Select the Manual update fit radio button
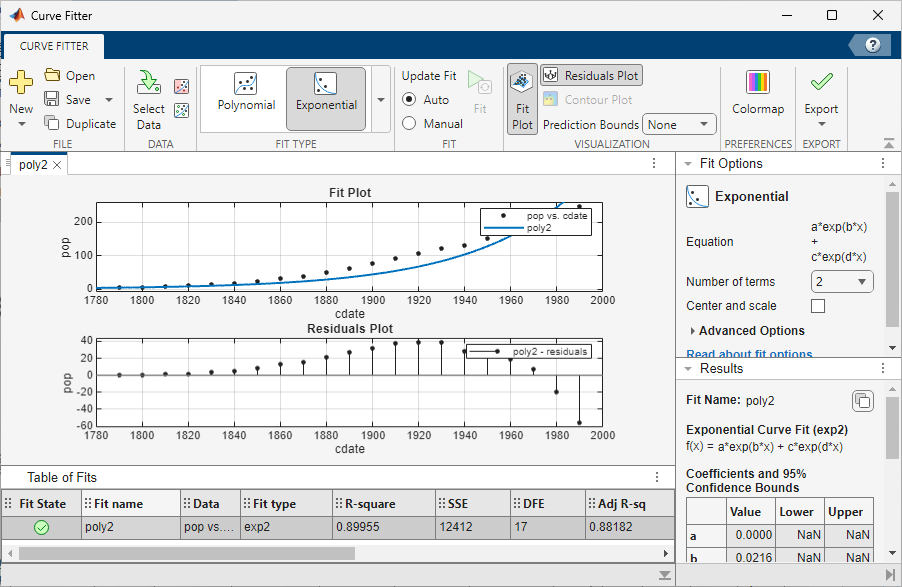The width and height of the screenshot is (902, 587). (x=409, y=124)
